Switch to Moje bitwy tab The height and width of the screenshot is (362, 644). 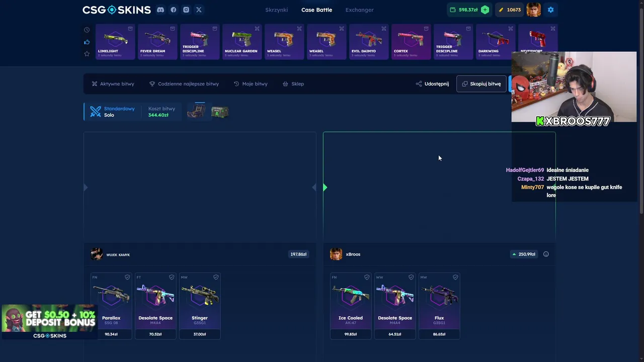point(251,84)
